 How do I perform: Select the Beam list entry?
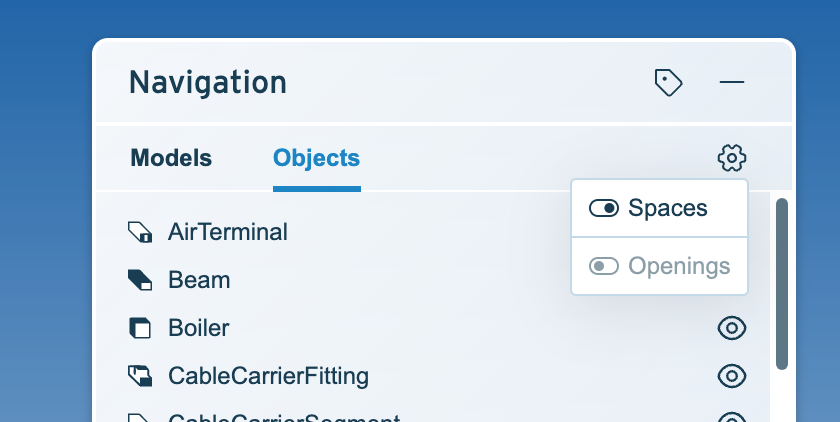199,280
